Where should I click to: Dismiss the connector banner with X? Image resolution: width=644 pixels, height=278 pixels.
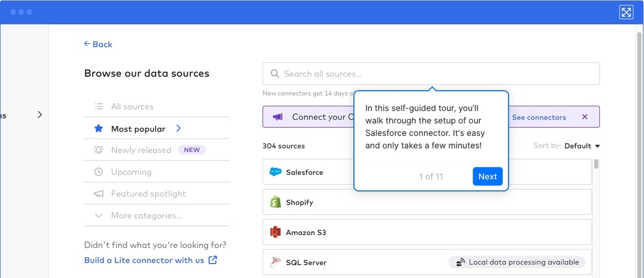[585, 116]
